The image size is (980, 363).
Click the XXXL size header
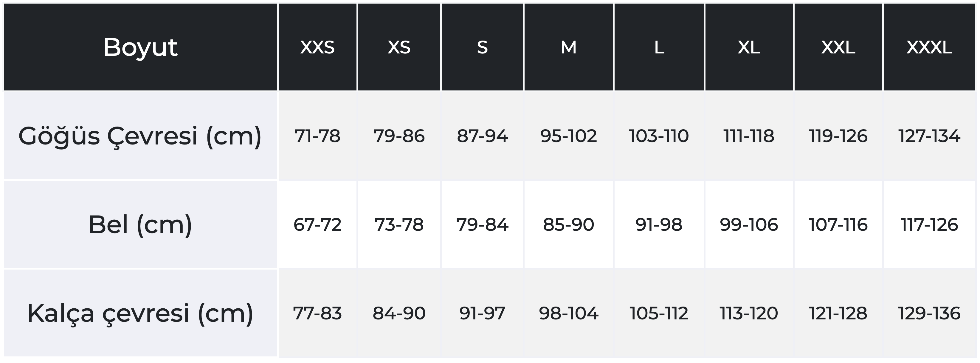(929, 47)
